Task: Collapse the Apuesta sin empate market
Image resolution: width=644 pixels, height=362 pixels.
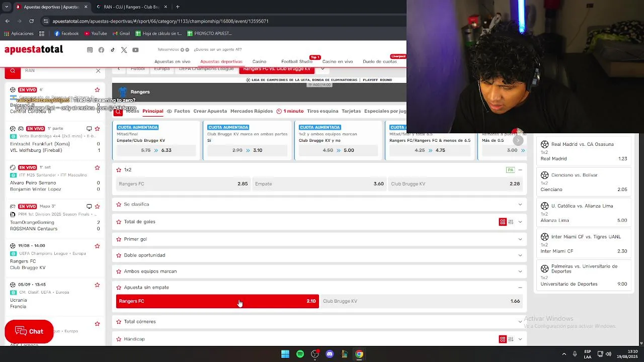Action: click(520, 288)
